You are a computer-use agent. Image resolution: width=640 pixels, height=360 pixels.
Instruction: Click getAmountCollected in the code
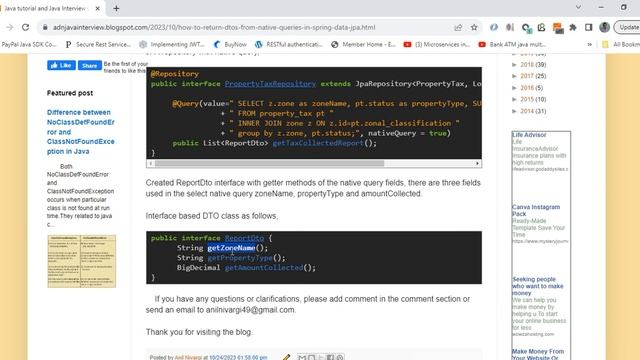click(264, 268)
